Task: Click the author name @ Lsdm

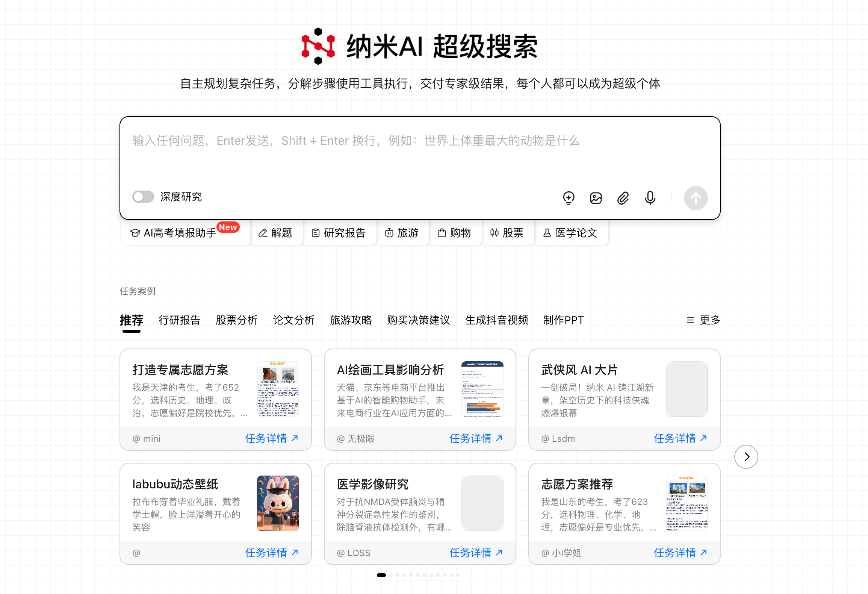Action: (558, 439)
